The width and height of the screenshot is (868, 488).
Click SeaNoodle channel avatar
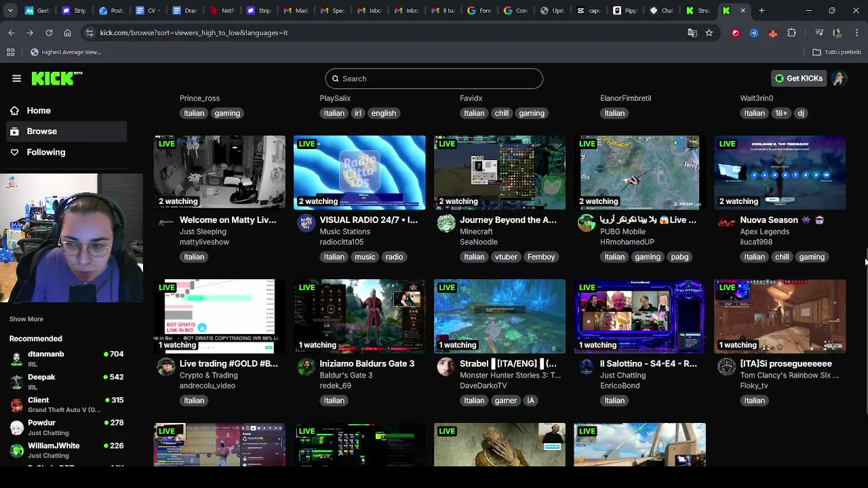(x=446, y=223)
